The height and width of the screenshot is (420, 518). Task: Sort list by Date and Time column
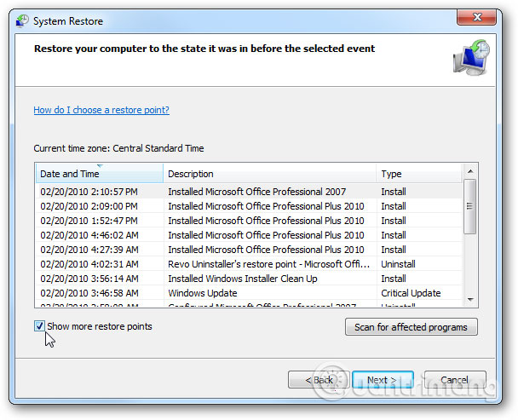click(99, 174)
